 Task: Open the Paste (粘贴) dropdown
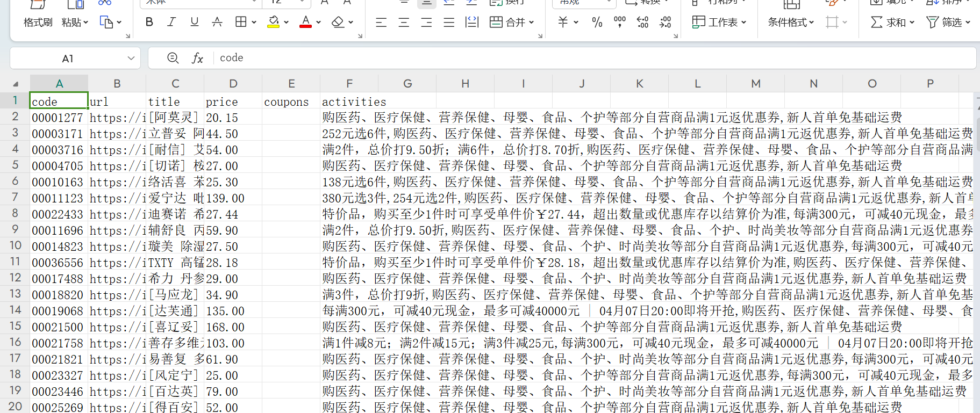click(75, 23)
